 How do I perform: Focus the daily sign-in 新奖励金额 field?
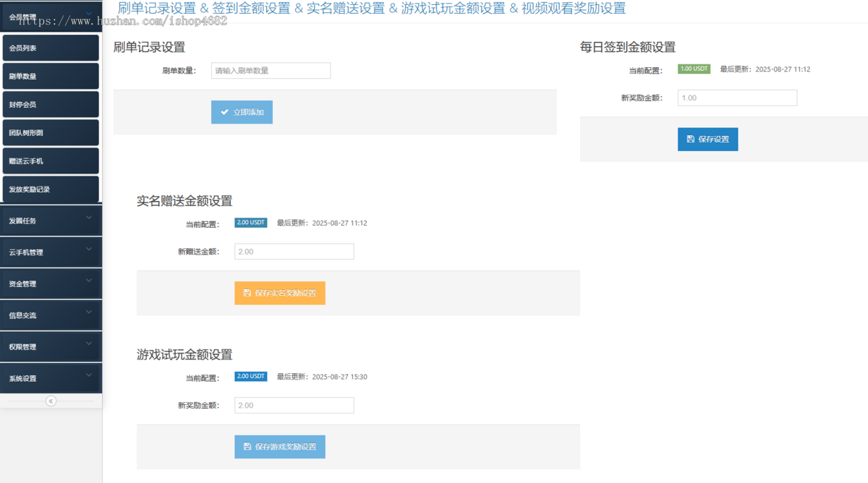737,98
